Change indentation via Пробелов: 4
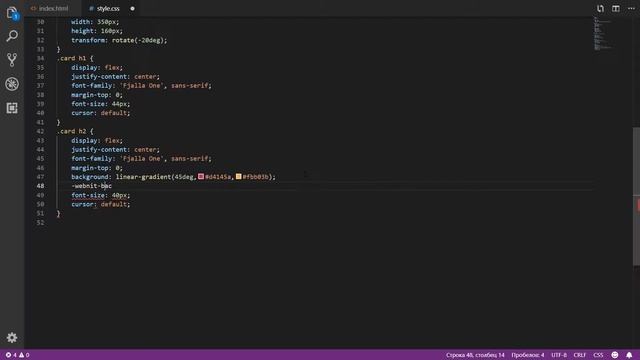Screen dimensions: 640x360 click(x=527, y=355)
